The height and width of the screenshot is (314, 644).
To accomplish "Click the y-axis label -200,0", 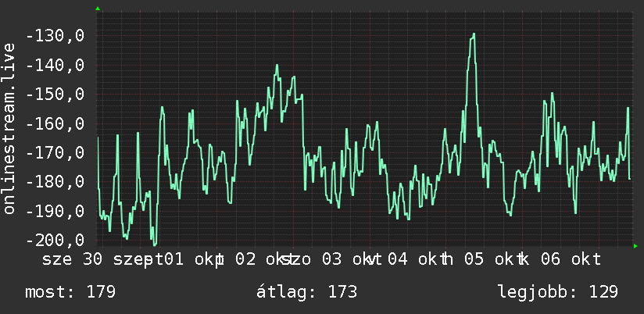I will (x=55, y=240).
